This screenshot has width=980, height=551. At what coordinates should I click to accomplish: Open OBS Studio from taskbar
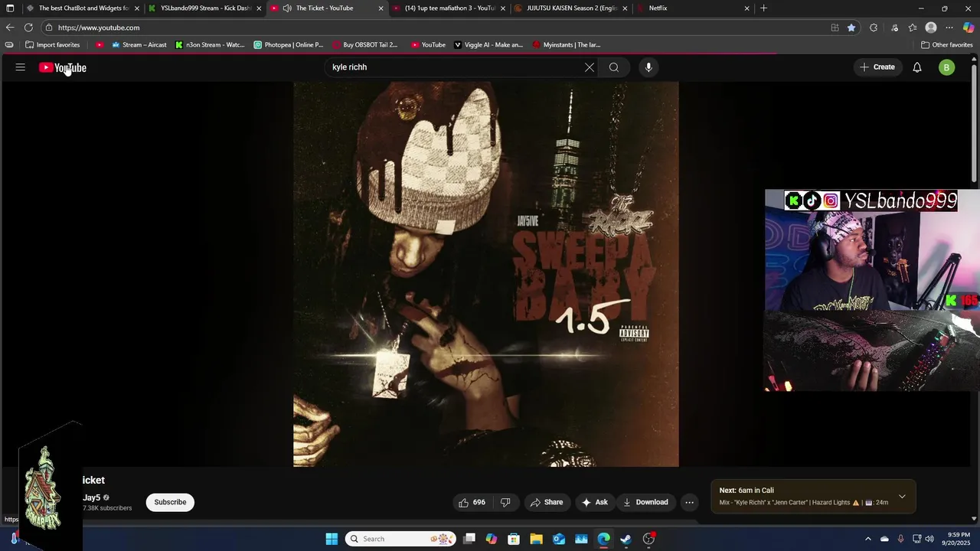648,539
